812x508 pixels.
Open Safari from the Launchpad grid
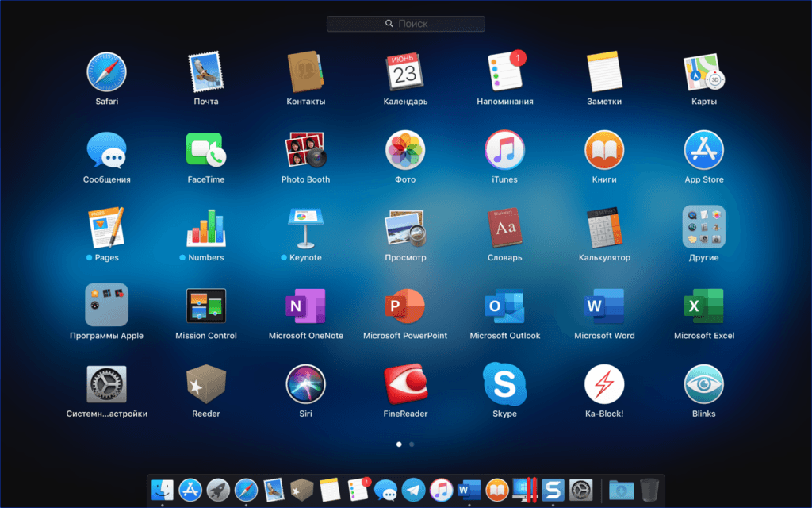pyautogui.click(x=106, y=72)
